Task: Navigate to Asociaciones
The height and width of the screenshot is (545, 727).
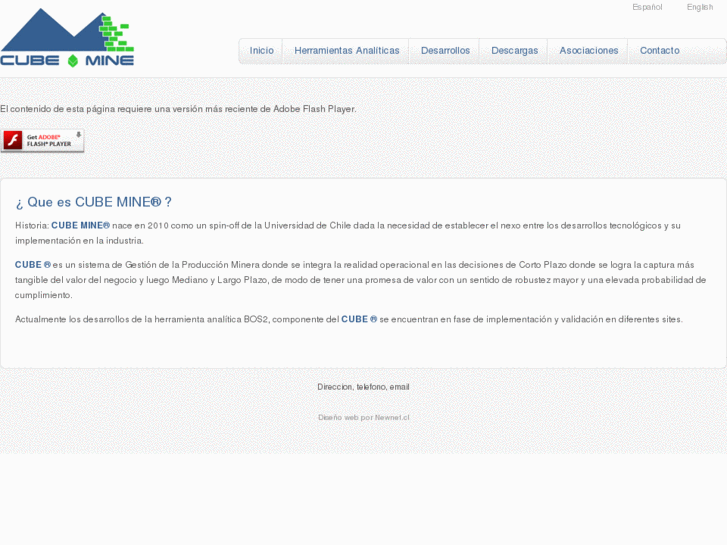Action: point(588,51)
